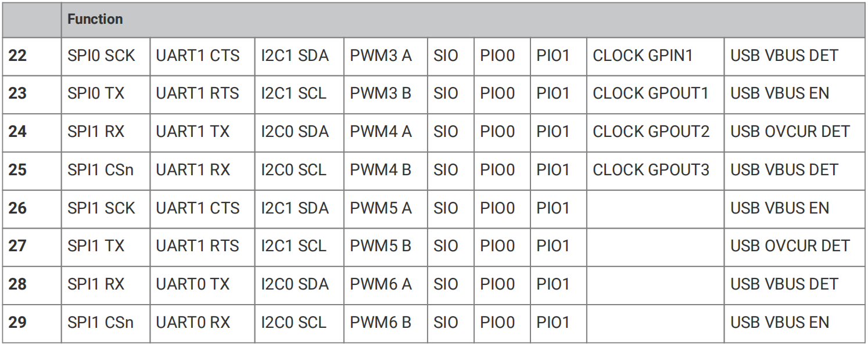The image size is (868, 347).
Task: Select the SPI0 TX cell
Action: coord(106,94)
